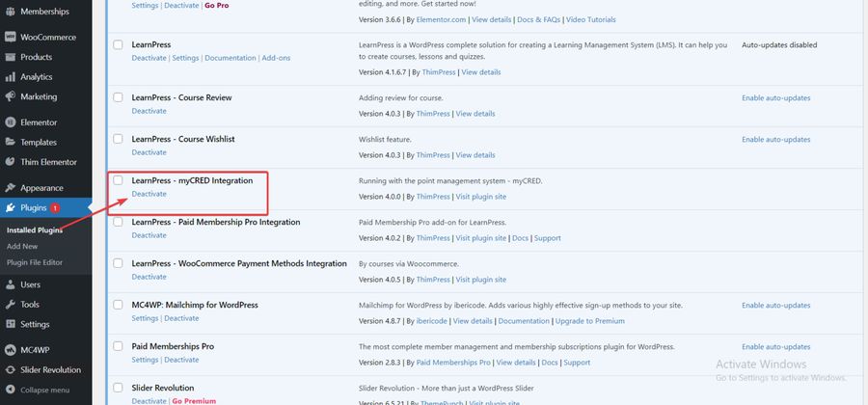
Task: Tick the WooCommerce Payment Methods Integration checkbox
Action: pyautogui.click(x=118, y=263)
